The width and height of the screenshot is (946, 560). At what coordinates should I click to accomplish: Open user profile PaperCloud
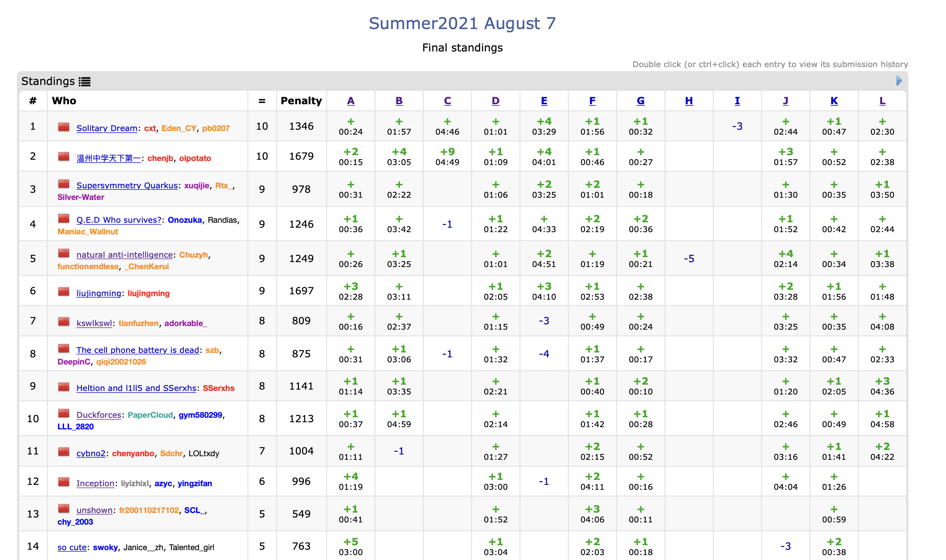[x=150, y=415]
